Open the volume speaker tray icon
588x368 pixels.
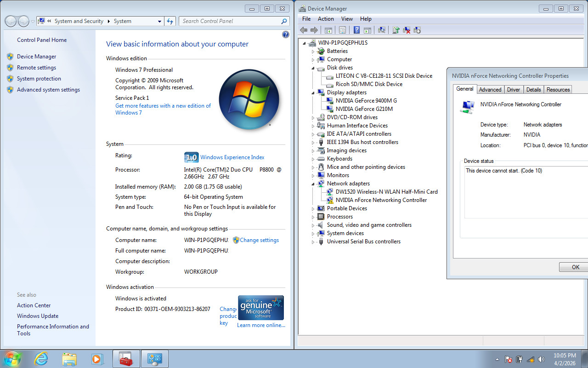pos(542,359)
